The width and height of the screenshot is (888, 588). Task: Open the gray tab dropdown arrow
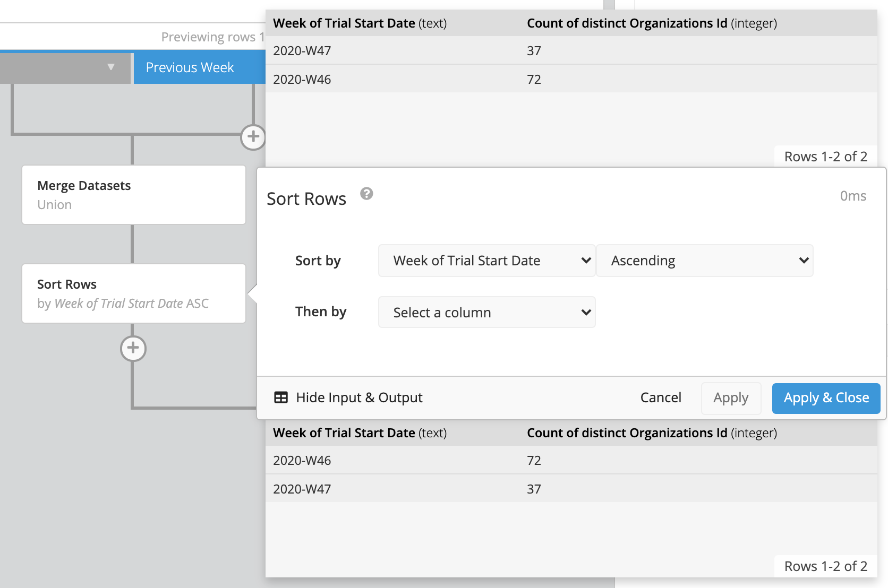[110, 67]
